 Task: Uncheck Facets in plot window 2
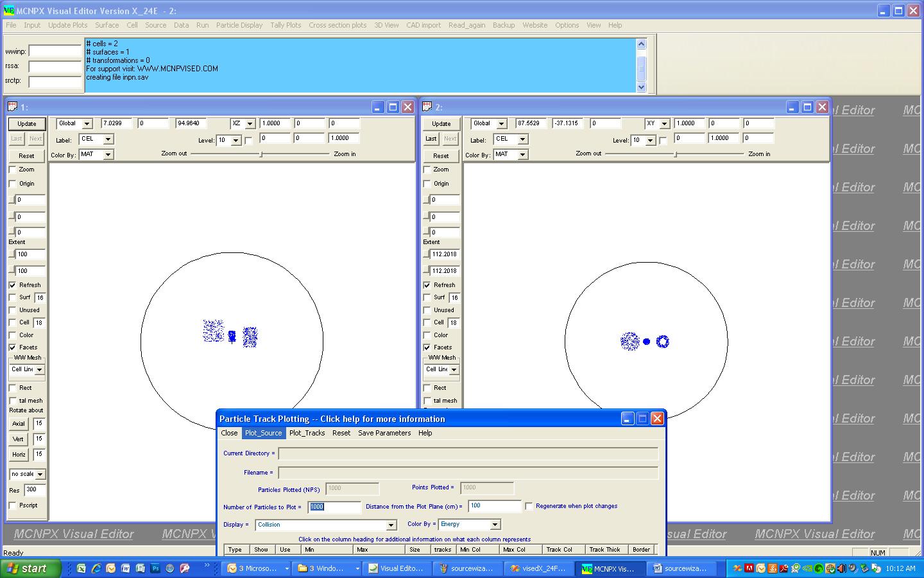pos(427,347)
